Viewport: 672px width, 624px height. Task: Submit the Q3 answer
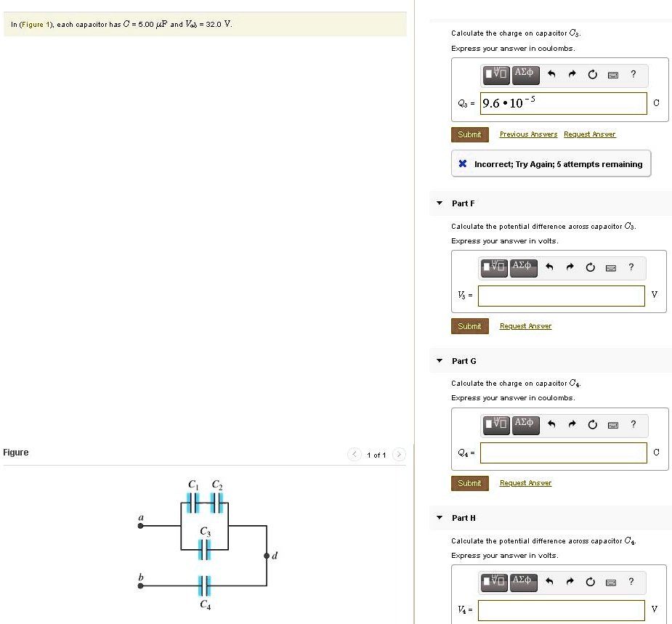coord(469,134)
